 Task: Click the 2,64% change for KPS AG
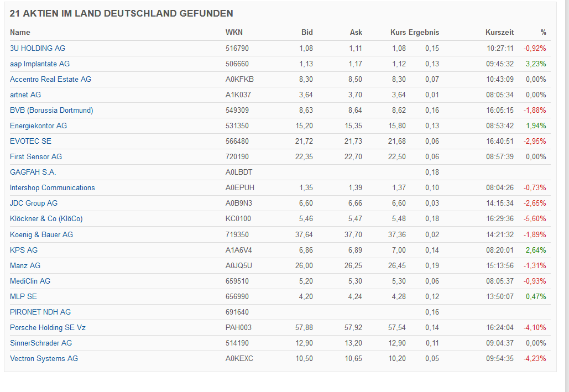536,250
